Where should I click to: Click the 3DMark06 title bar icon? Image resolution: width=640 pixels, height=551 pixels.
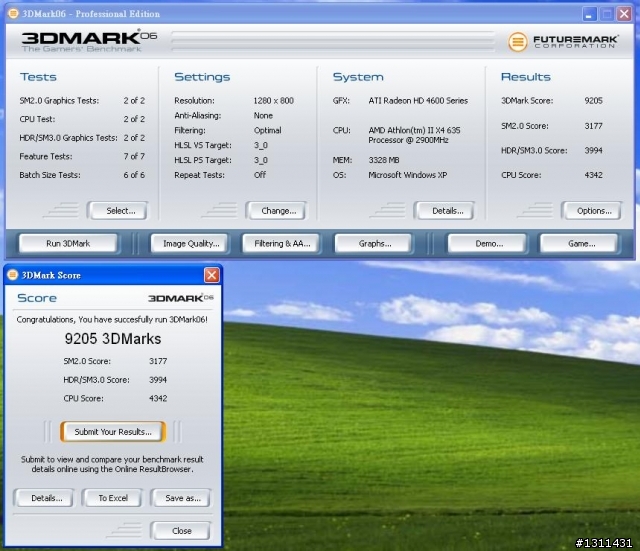13,13
